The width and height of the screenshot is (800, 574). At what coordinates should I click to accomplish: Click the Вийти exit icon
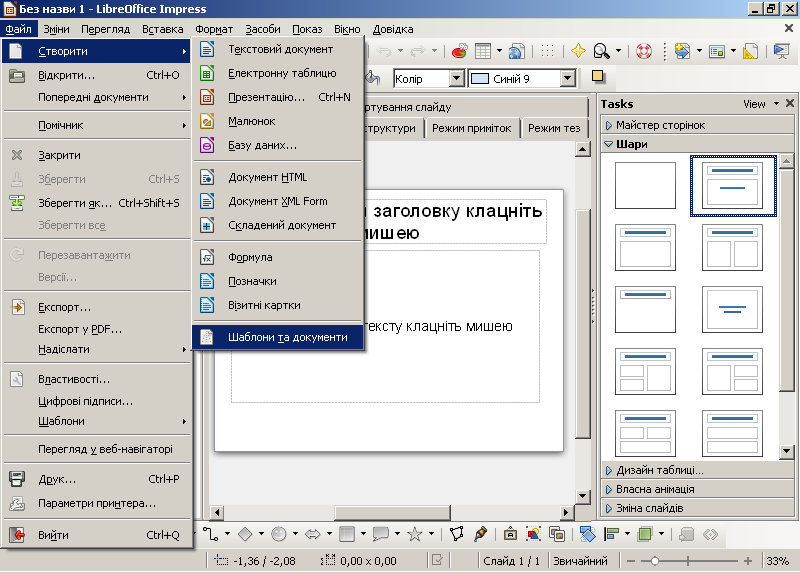17,535
